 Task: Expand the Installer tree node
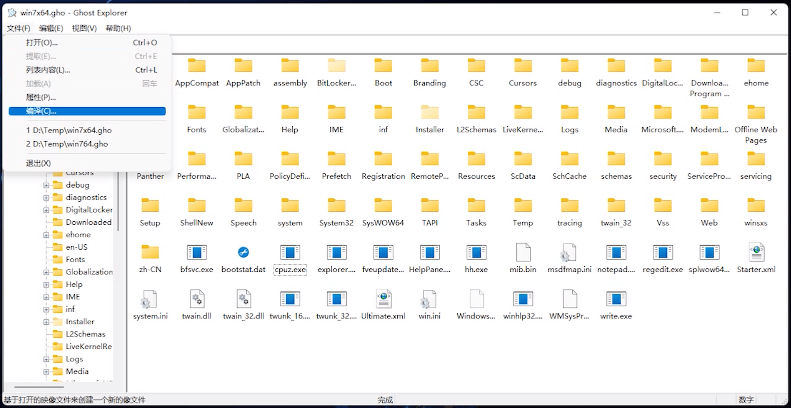46,322
